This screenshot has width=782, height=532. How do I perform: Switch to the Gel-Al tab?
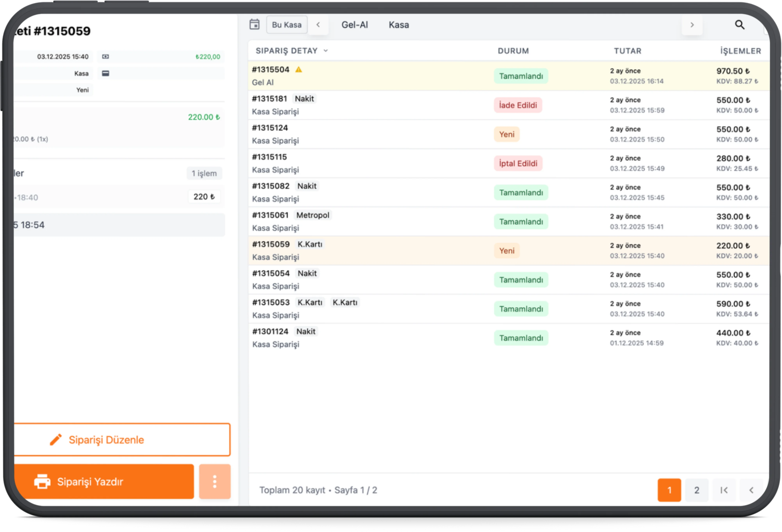354,25
